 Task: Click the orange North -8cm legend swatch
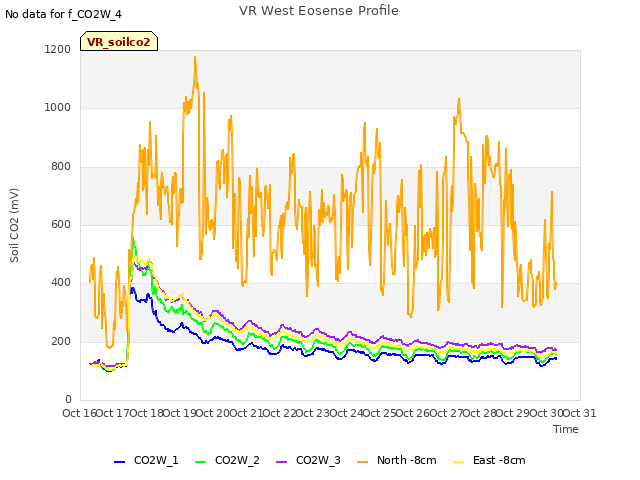coord(362,462)
